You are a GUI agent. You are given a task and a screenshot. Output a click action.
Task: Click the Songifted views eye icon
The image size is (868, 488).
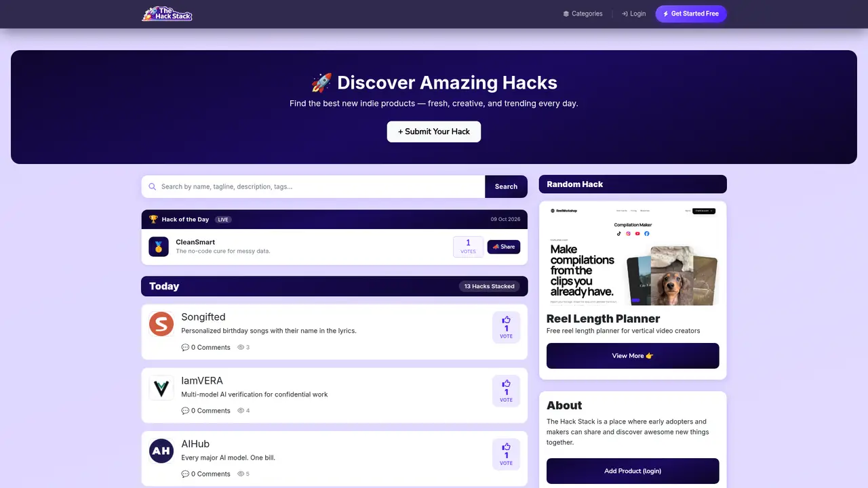[241, 347]
